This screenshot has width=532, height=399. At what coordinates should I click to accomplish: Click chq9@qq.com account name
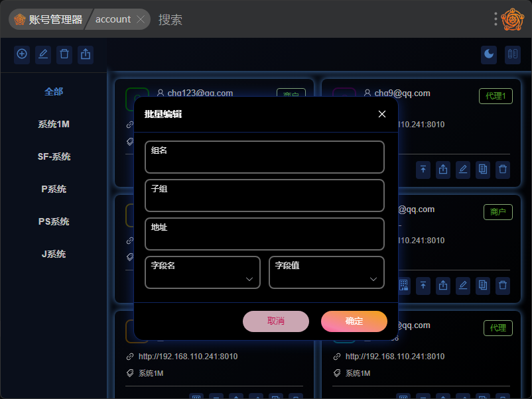402,93
